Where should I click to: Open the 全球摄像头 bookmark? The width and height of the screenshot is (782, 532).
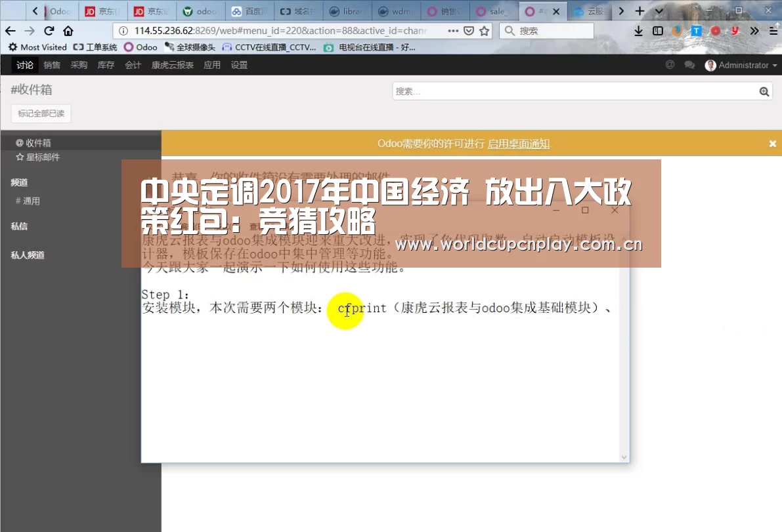190,47
